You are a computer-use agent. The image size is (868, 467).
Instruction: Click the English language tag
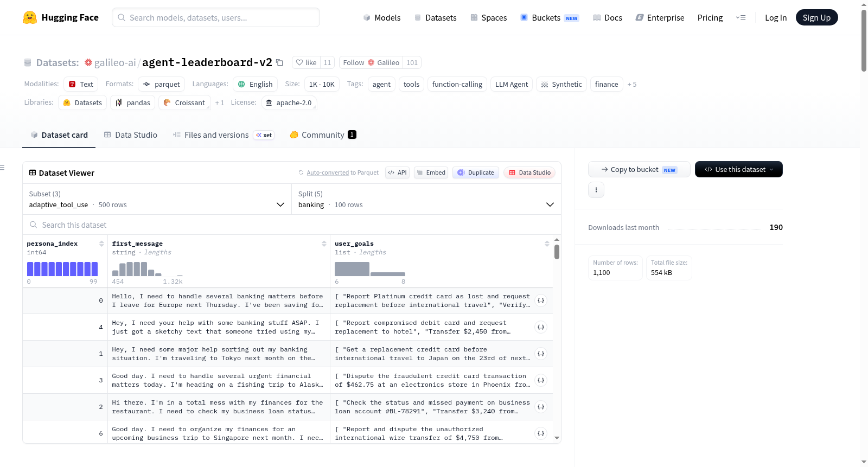tap(256, 84)
